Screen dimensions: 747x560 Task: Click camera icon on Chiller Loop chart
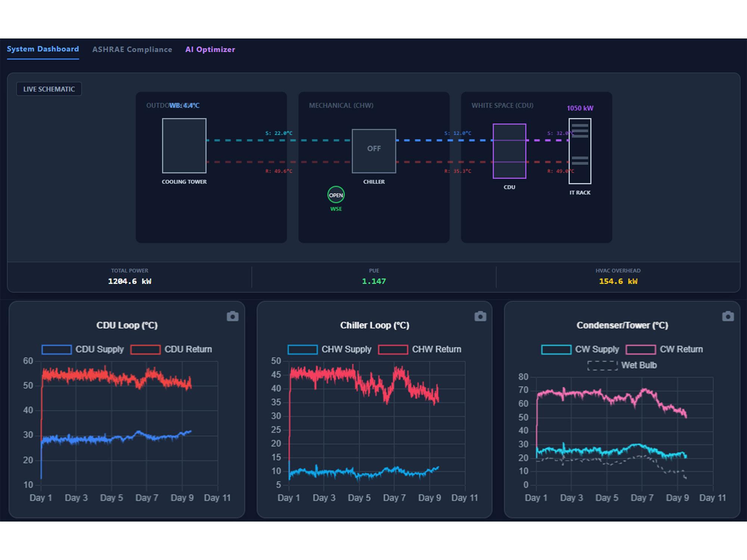tap(480, 317)
